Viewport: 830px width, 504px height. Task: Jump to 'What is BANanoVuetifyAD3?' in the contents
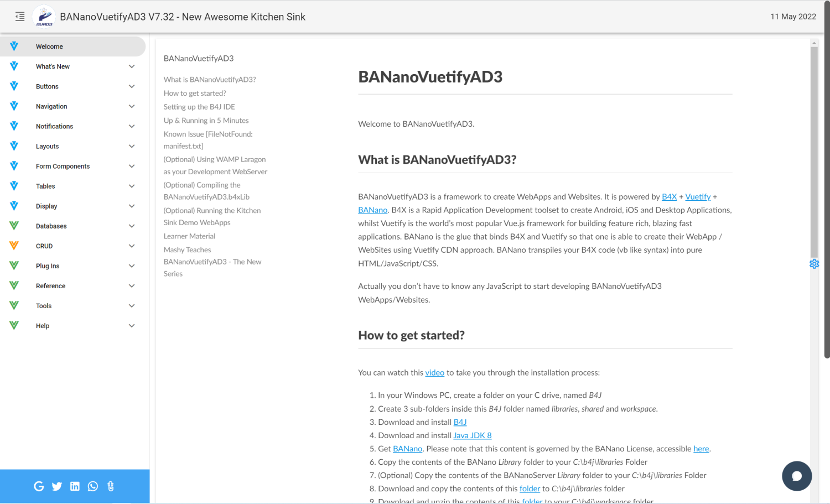210,79
